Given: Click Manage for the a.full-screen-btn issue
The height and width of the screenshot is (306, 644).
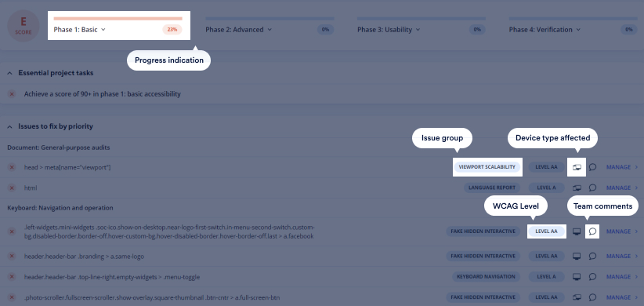Looking at the screenshot, I should point(622,297).
